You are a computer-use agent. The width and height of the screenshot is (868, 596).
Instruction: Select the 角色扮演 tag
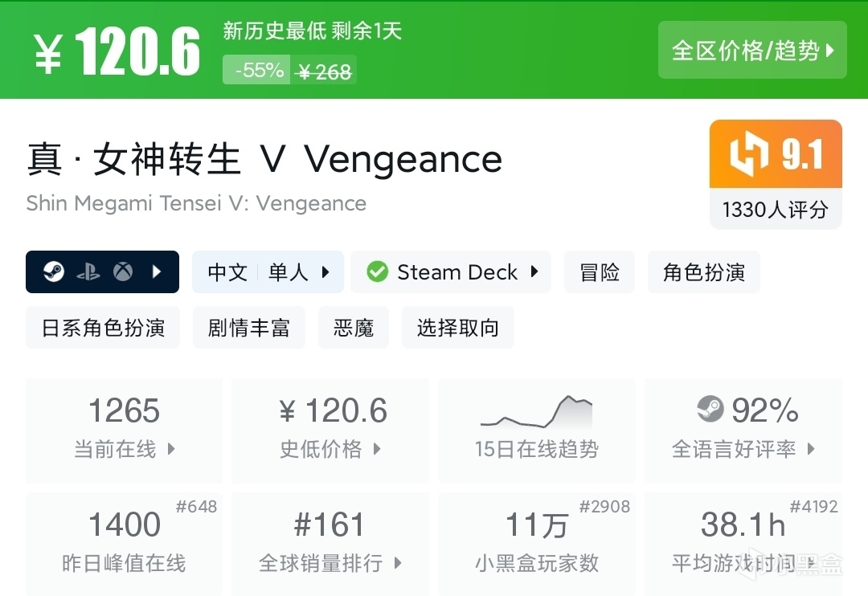(x=703, y=272)
